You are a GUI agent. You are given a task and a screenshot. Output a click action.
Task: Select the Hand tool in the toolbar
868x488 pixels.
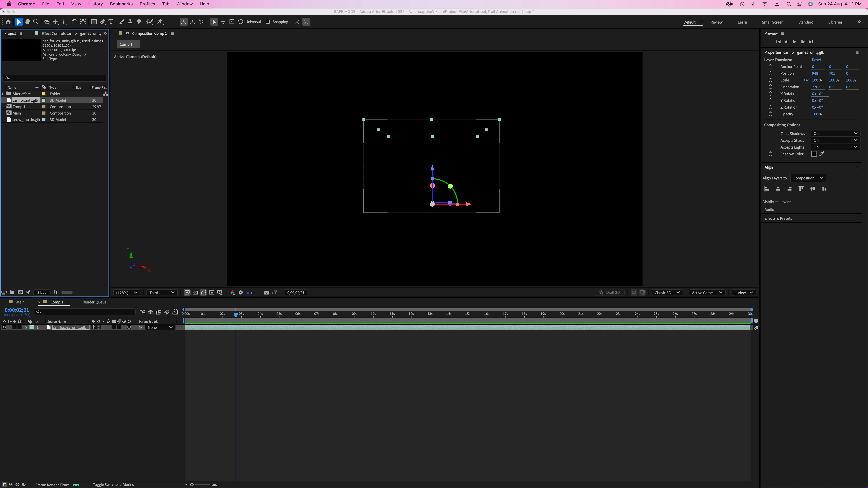(27, 22)
